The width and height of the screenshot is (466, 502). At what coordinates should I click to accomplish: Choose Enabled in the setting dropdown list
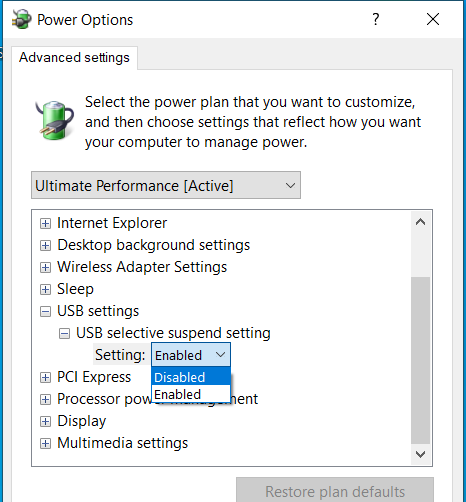[191, 394]
